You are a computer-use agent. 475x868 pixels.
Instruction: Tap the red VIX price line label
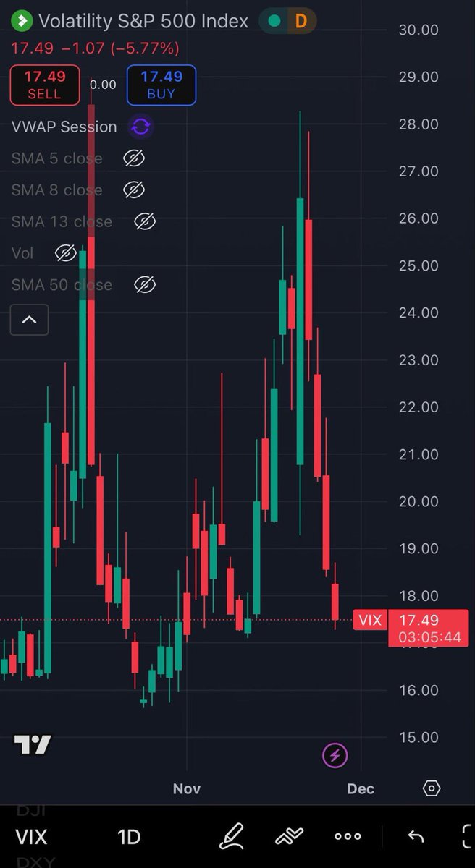369,620
